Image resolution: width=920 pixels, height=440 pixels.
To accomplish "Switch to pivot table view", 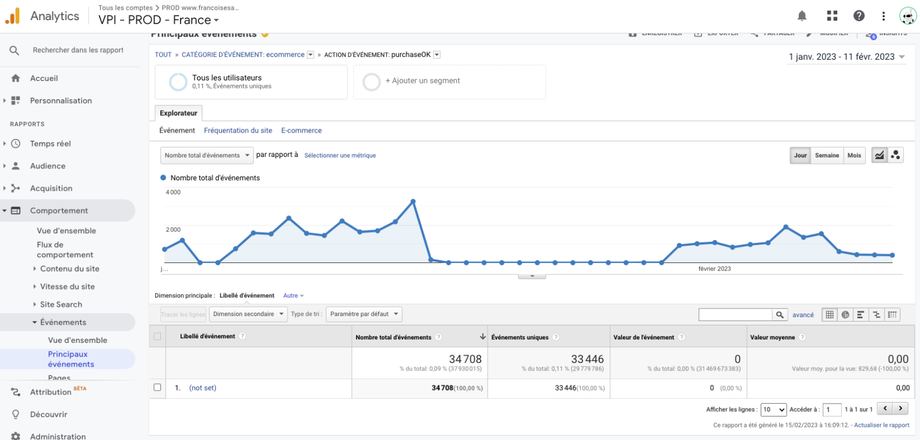I will point(893,315).
